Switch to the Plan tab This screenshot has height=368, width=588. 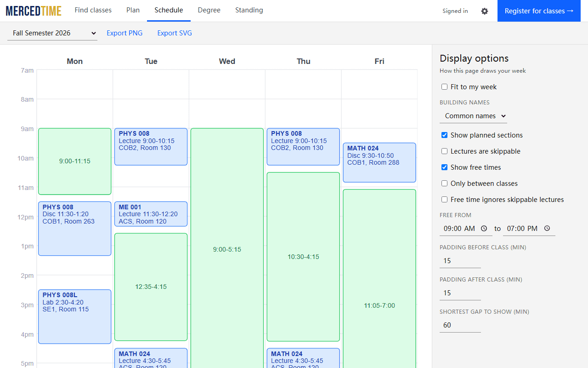[133, 11]
